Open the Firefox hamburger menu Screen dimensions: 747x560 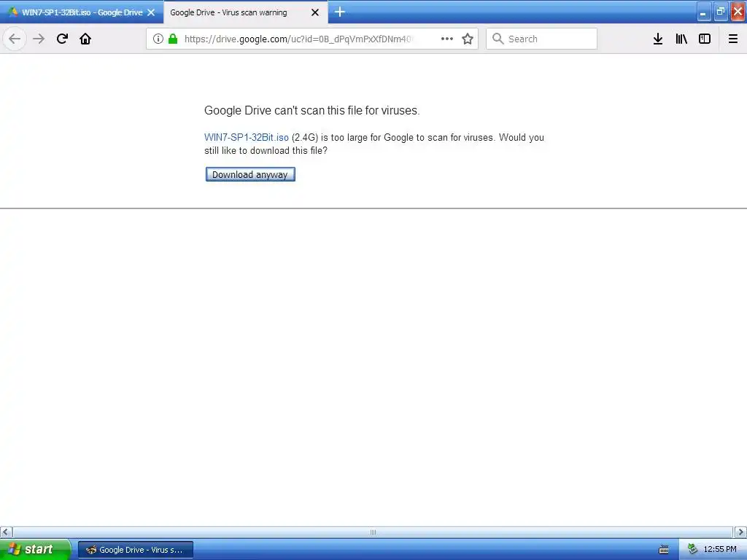(x=733, y=39)
